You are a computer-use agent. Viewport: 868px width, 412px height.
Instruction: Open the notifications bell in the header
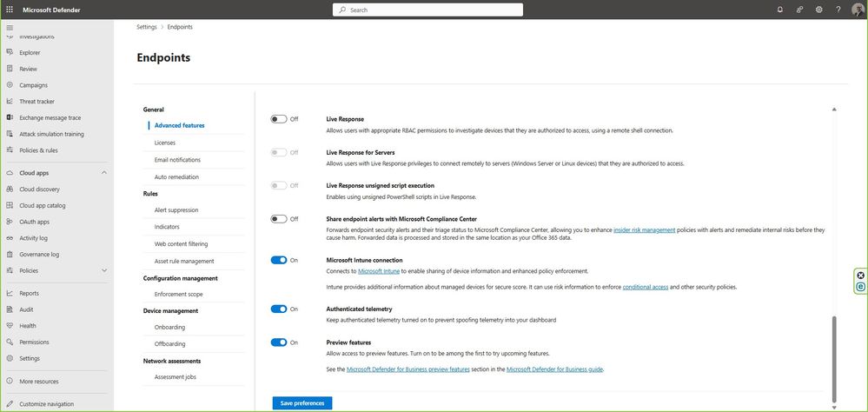point(780,10)
